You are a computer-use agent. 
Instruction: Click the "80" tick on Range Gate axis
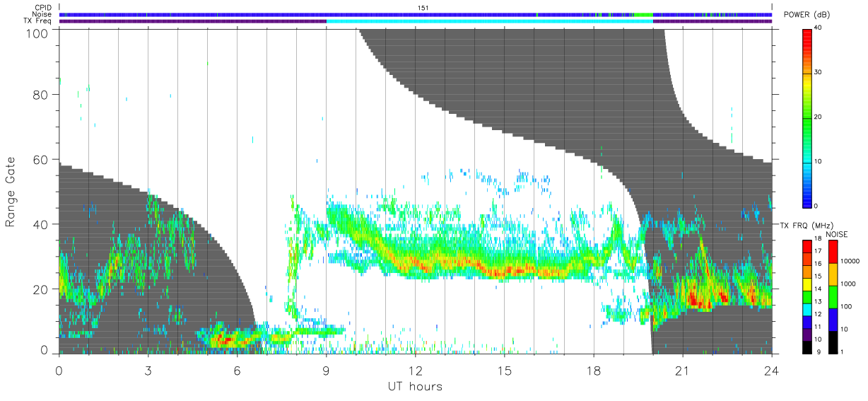(42, 95)
